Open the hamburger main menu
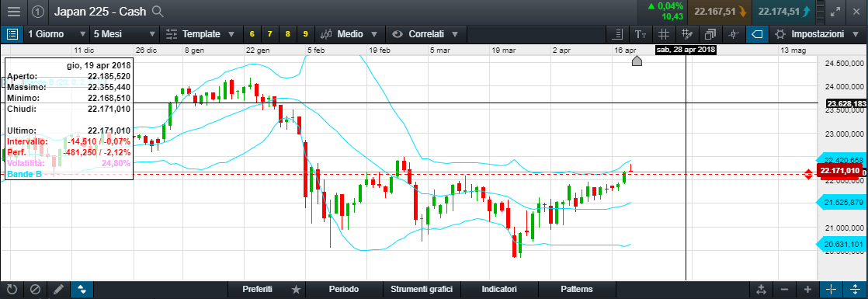 coord(13,11)
